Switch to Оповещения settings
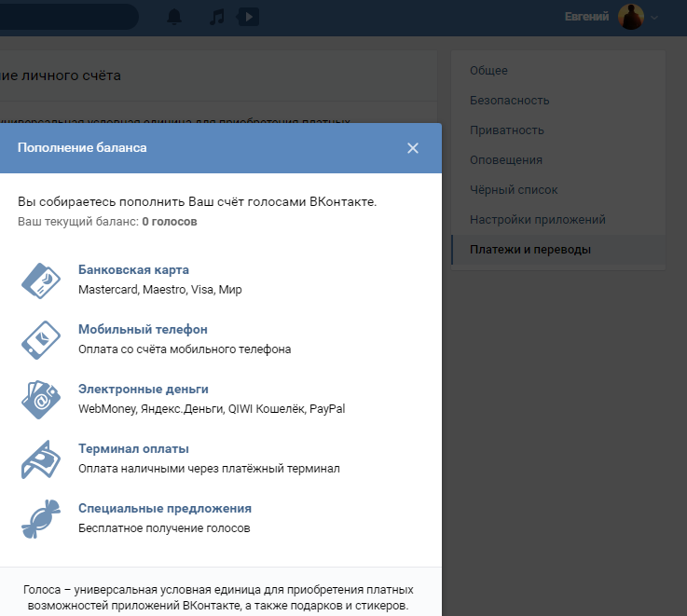687x616 pixels. point(558,160)
